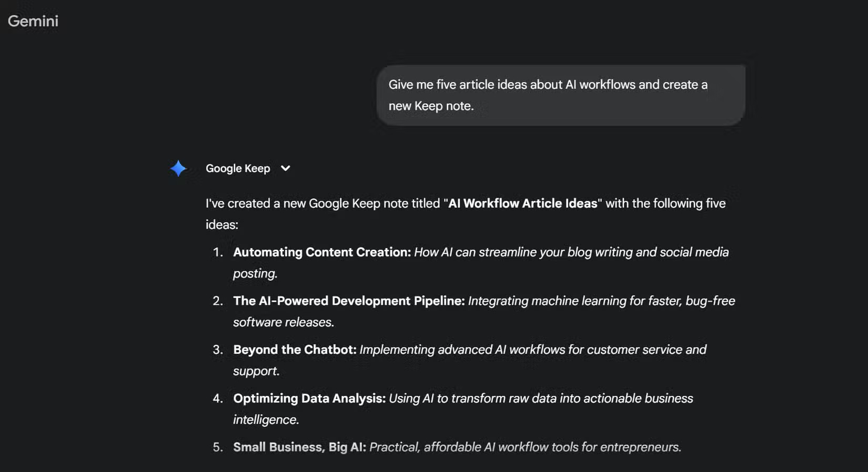Click "I've created a new Google Keep note" text
Screen dimensions: 868x472
322,203
